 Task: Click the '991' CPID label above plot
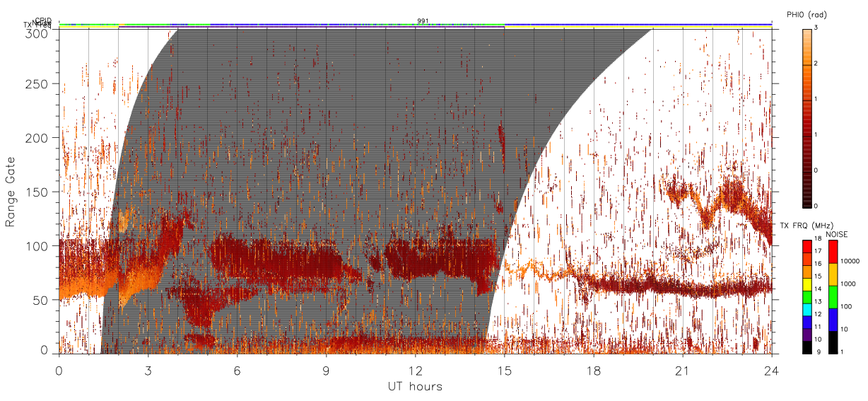tap(423, 21)
